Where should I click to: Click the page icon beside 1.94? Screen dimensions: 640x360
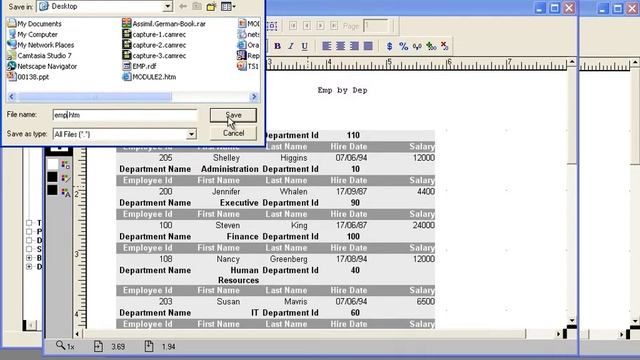point(149,346)
